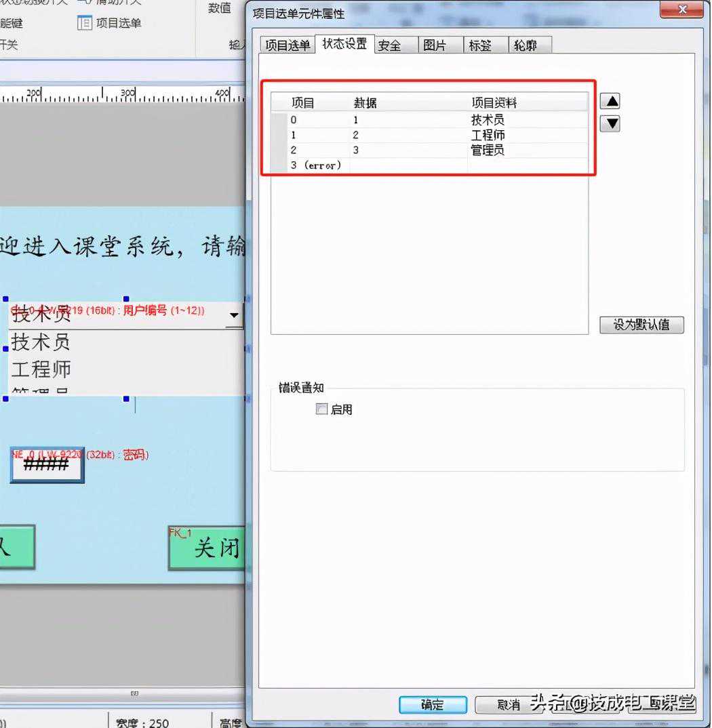Screen dimensions: 712x728
Task: Open the user selection dropdown arrow
Action: pyautogui.click(x=234, y=316)
